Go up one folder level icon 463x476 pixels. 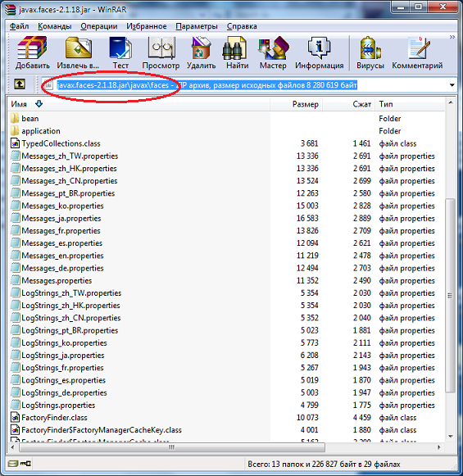(x=20, y=84)
